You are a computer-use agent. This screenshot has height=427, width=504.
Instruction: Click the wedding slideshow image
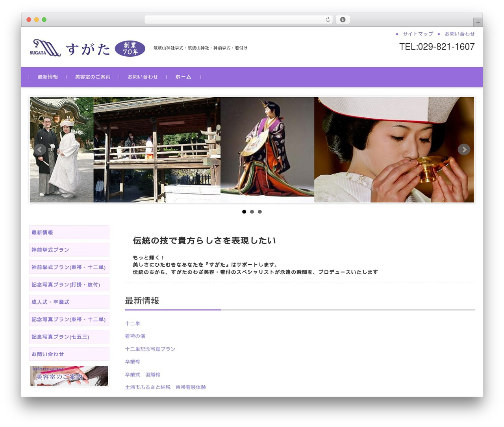point(252,150)
